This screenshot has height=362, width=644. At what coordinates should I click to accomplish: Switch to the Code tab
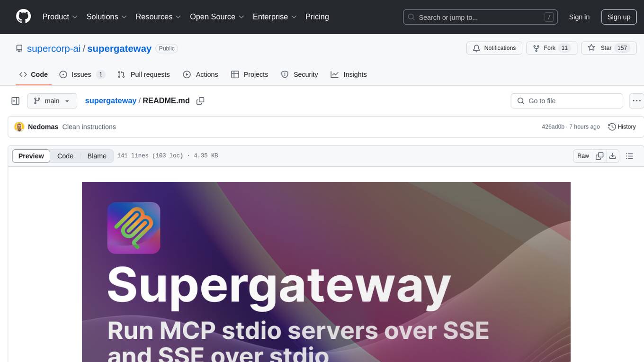coord(34,74)
